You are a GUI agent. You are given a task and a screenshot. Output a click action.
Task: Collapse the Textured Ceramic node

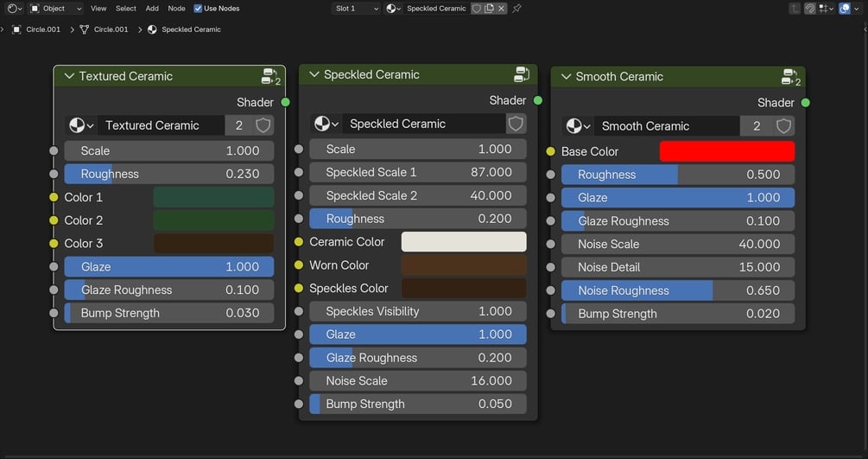(68, 76)
